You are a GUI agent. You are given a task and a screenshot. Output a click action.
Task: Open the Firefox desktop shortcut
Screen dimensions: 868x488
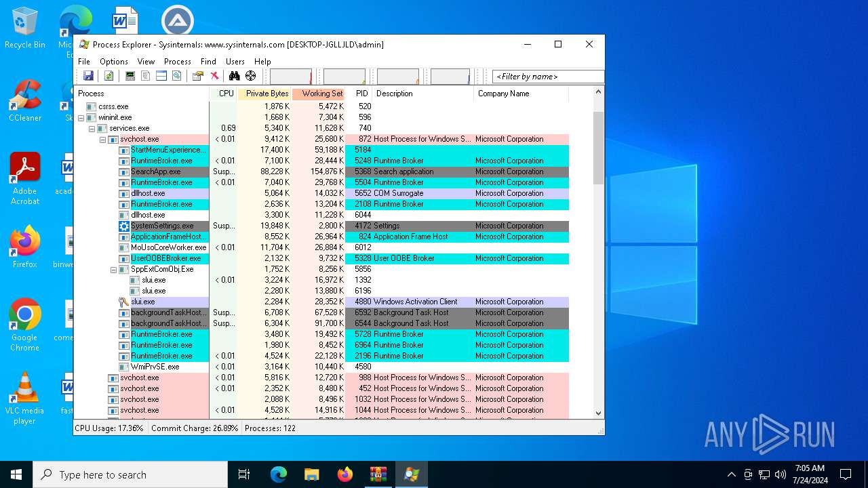[x=25, y=247]
